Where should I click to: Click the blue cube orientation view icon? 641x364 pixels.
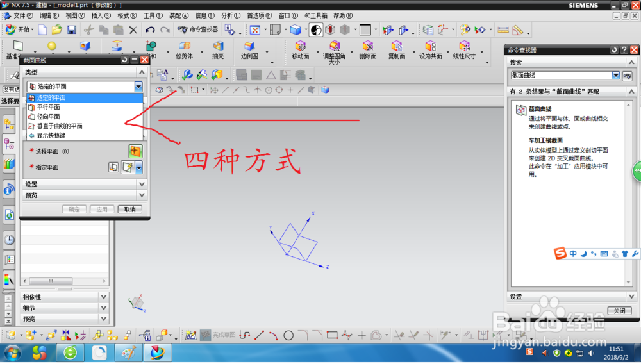(296, 30)
